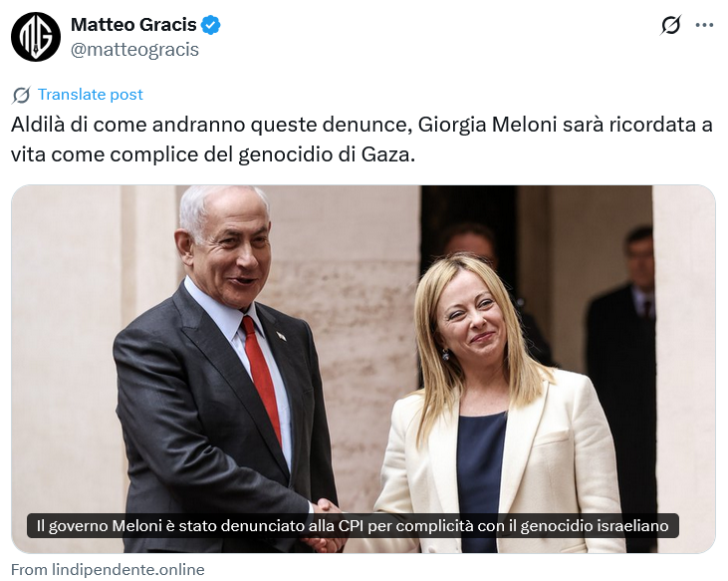Click the blue verified badge
The height and width of the screenshot is (581, 728).
211,25
